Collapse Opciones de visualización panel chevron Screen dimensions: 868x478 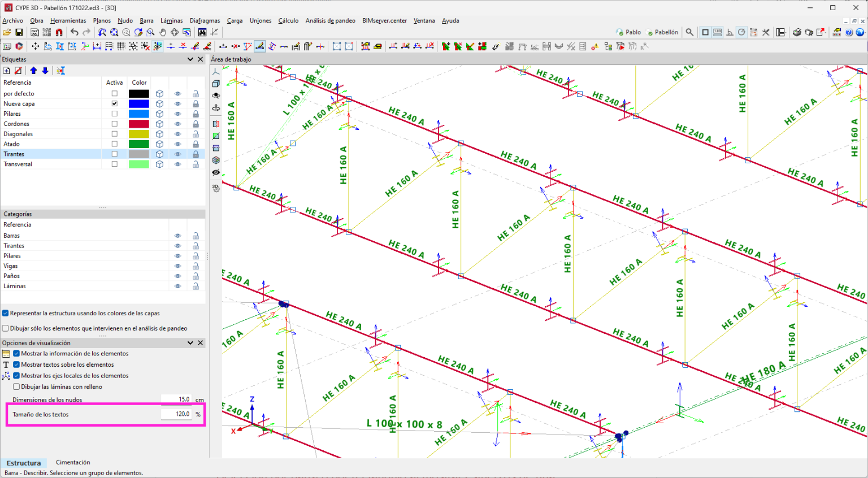190,343
